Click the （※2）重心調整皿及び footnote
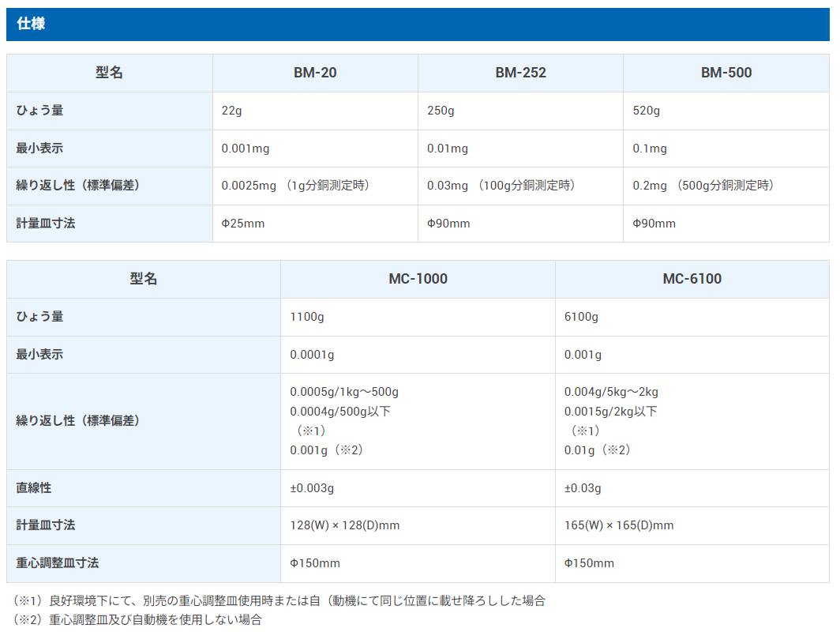 point(136,619)
